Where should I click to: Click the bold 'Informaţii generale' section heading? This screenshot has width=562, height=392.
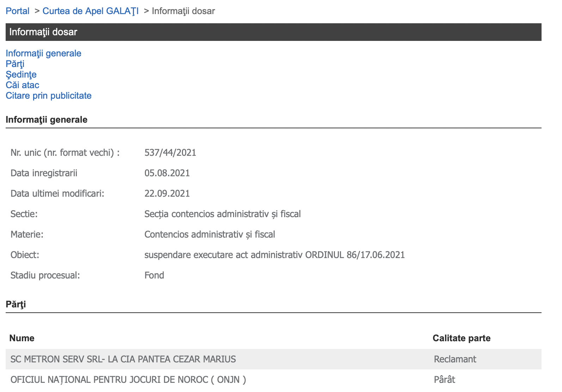point(47,120)
